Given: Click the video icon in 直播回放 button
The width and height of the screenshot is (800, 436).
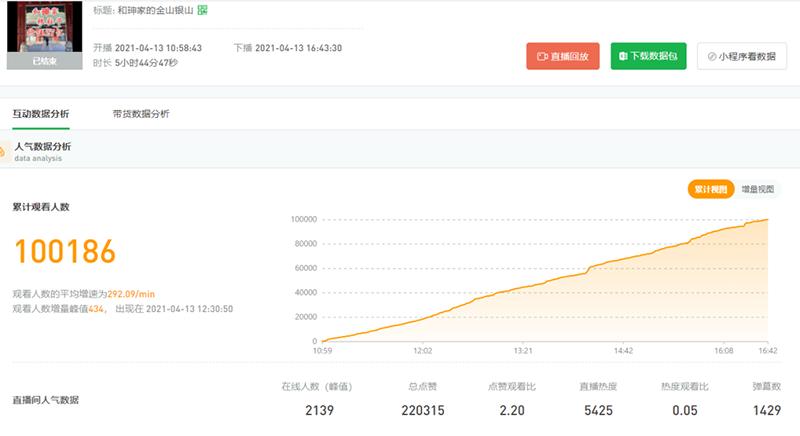Looking at the screenshot, I should (x=542, y=57).
